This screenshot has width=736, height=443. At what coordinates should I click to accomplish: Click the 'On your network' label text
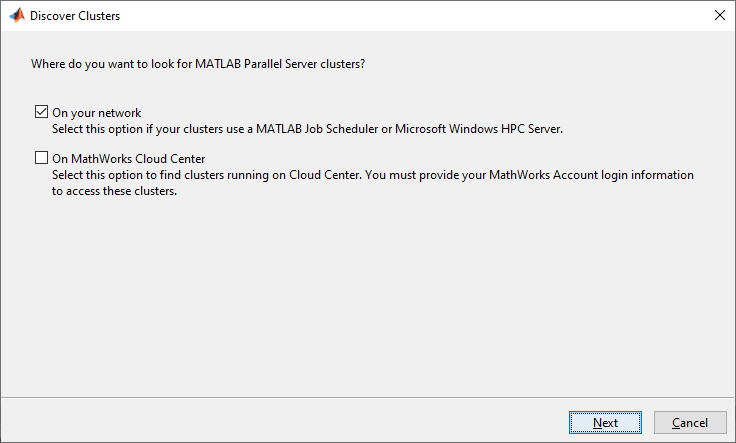[x=96, y=113]
